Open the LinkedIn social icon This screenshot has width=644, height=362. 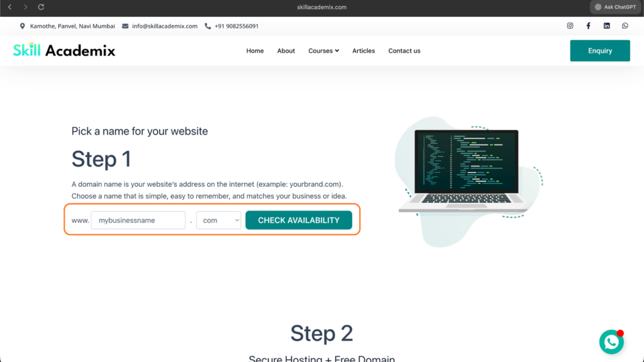pyautogui.click(x=607, y=26)
